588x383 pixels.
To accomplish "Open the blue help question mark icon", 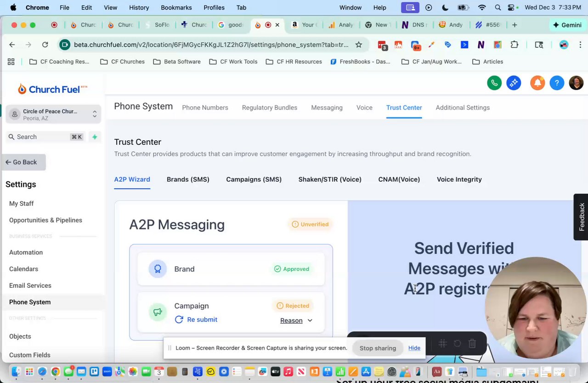I will (x=557, y=83).
